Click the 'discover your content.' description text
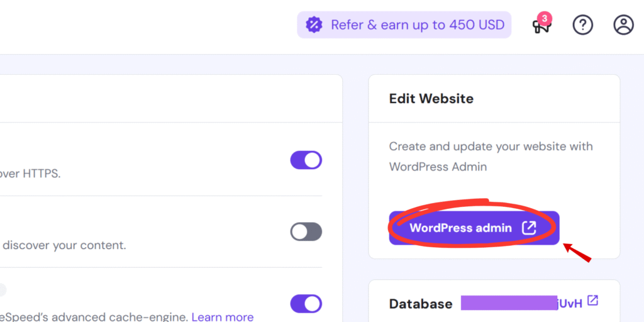Screen dimensions: 644x322 [64, 246]
